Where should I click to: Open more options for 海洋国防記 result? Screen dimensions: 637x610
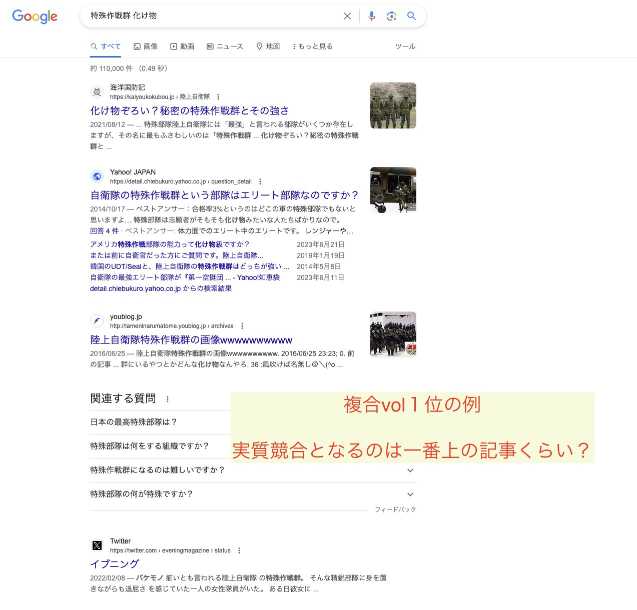tap(218, 97)
